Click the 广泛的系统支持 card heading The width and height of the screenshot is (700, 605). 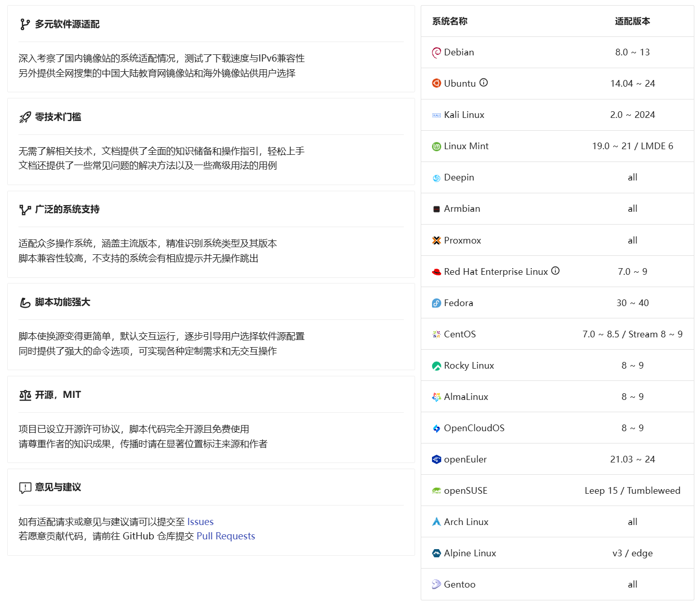(67, 210)
